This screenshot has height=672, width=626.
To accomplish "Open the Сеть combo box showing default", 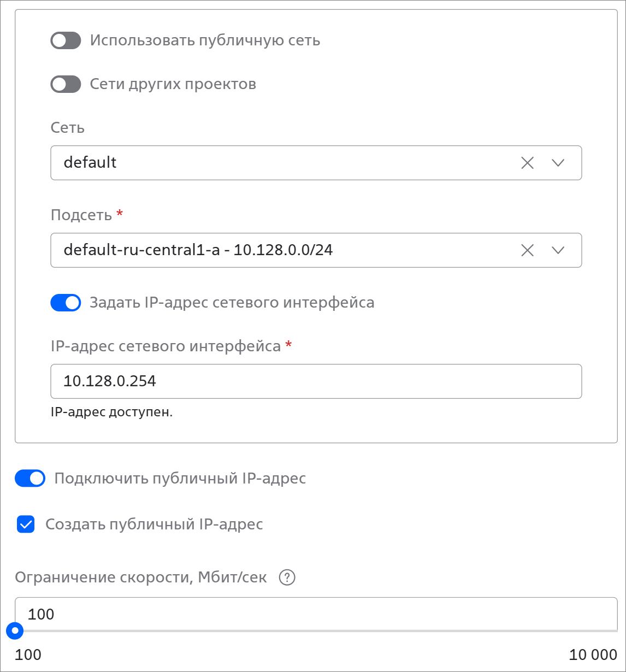I will [316, 163].
